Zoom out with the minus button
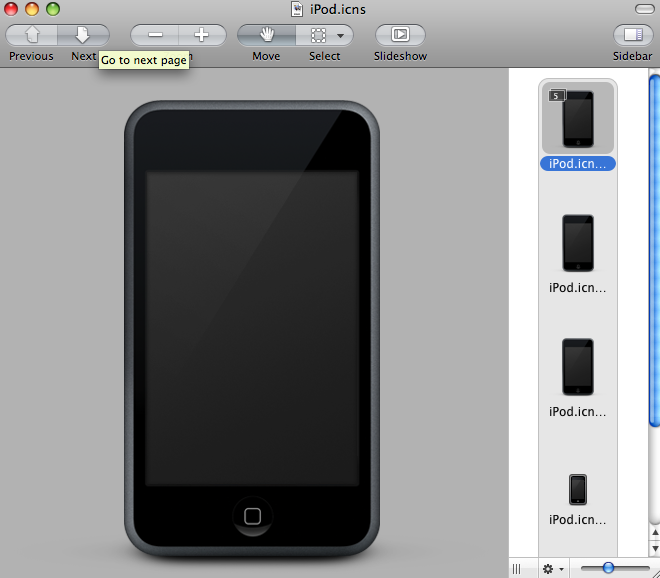 155,35
